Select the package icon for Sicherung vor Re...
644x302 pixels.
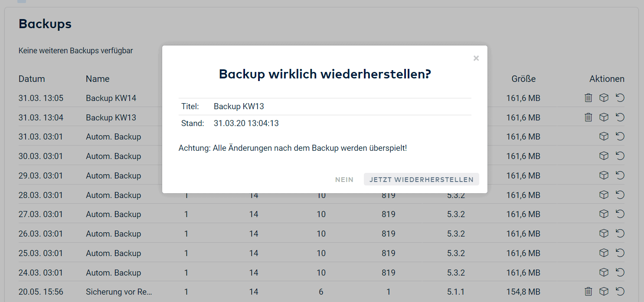click(604, 292)
